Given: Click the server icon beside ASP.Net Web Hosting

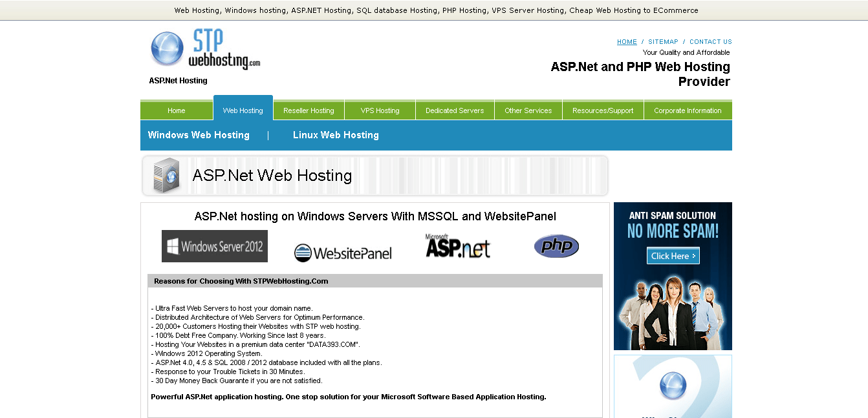Looking at the screenshot, I should click(166, 176).
